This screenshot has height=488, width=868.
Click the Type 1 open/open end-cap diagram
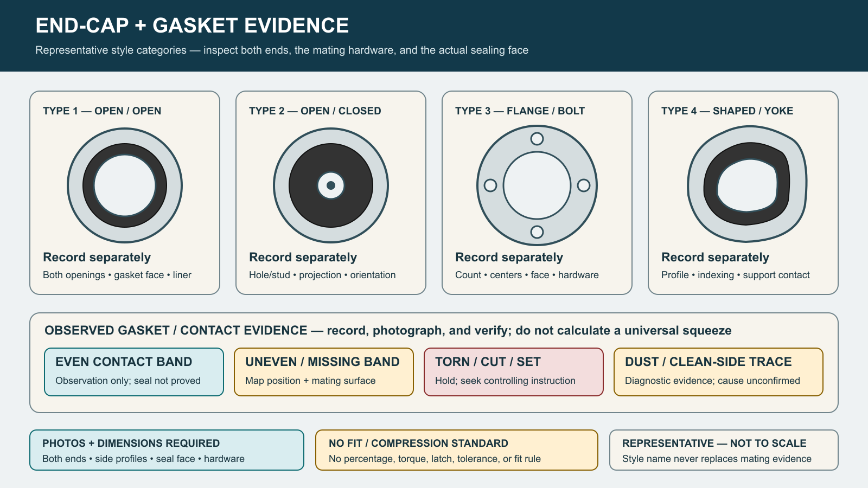tap(125, 185)
